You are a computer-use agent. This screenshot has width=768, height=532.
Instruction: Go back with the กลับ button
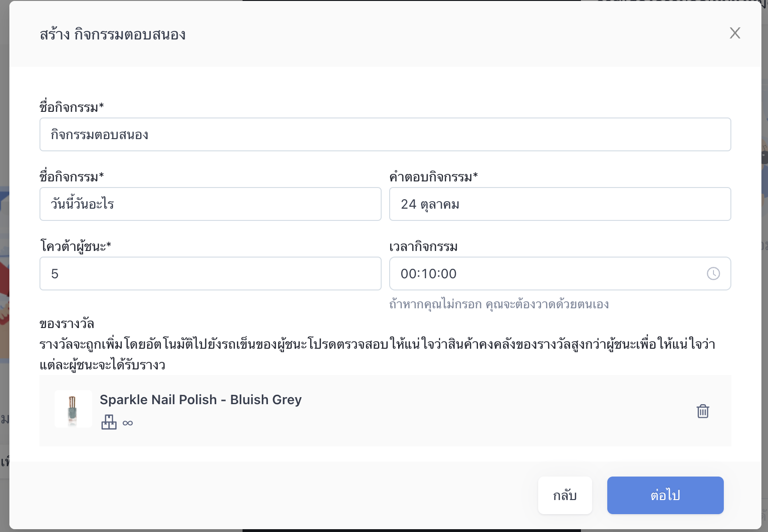click(565, 495)
